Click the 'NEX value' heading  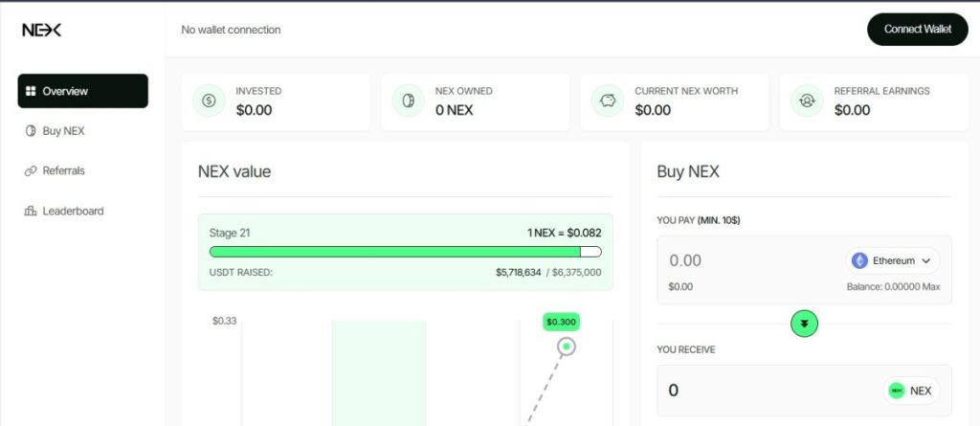pyautogui.click(x=234, y=172)
